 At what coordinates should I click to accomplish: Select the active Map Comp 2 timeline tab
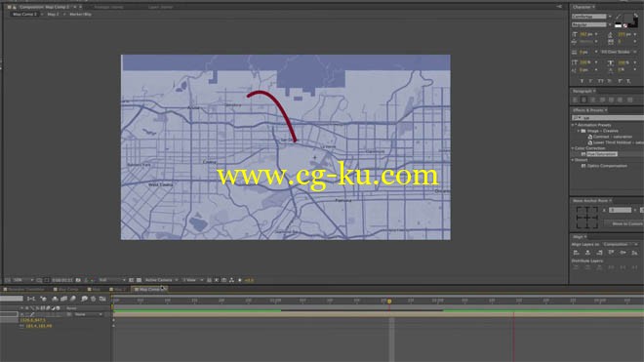(x=149, y=289)
